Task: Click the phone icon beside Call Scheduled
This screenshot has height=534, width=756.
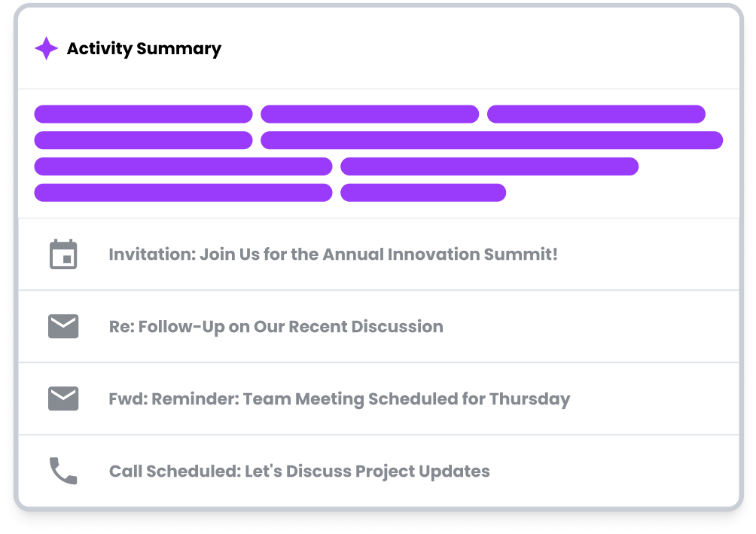Action: [x=63, y=471]
